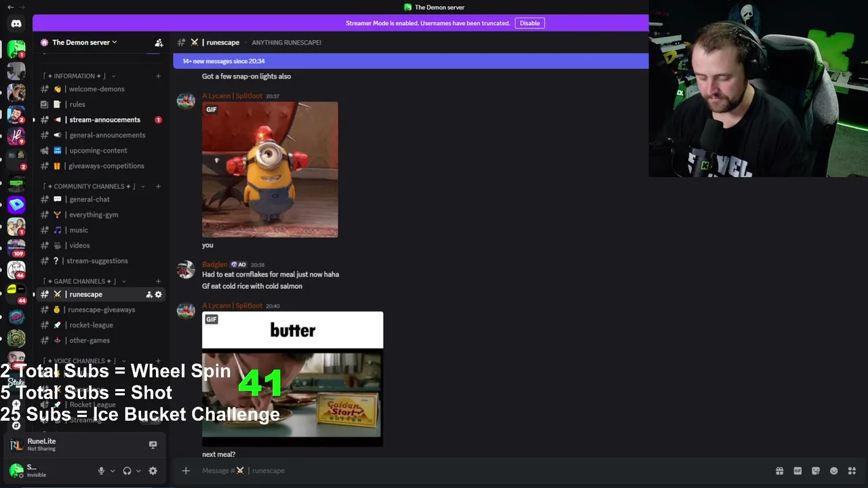The image size is (868, 488).
Task: Open other-games channel
Action: (x=100, y=340)
